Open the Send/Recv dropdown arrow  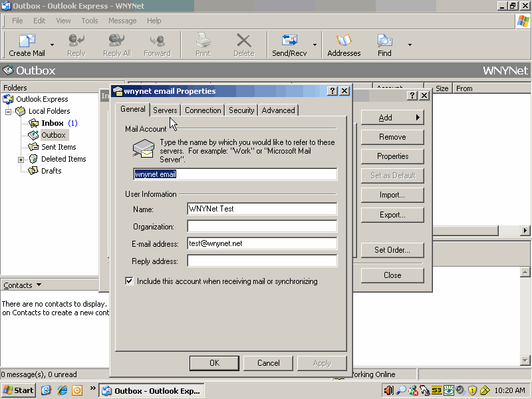click(315, 45)
